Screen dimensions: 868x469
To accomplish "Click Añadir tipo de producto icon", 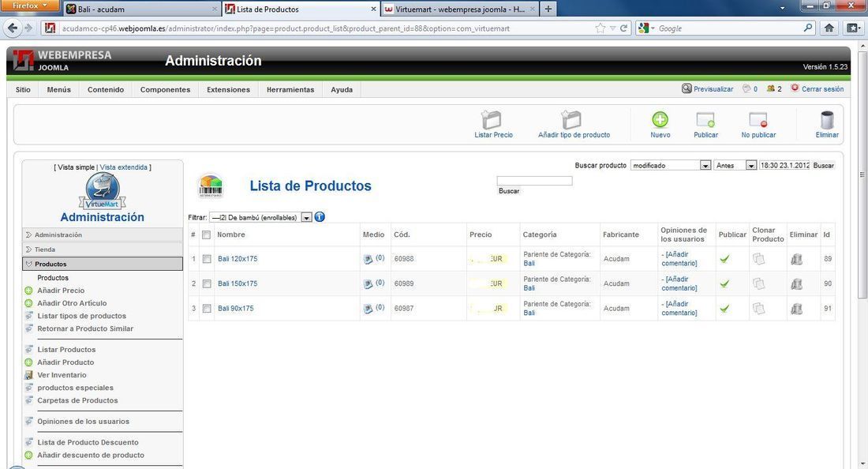I will (x=571, y=119).
